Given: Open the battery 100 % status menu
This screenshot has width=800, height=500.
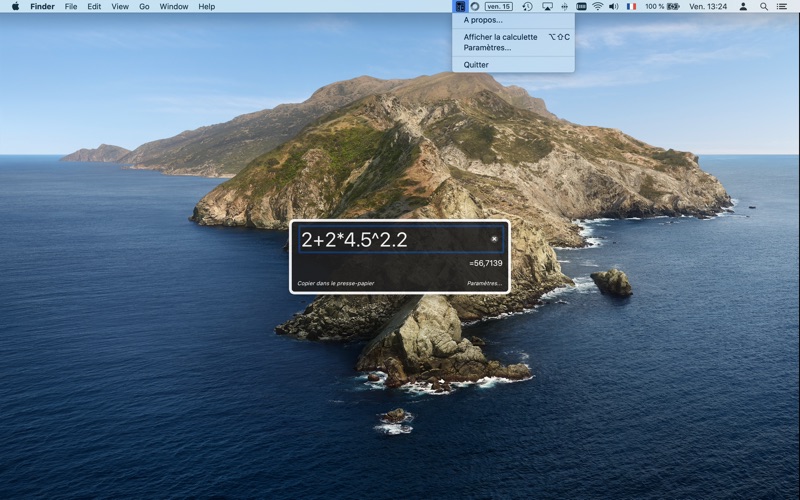Looking at the screenshot, I should pyautogui.click(x=662, y=6).
